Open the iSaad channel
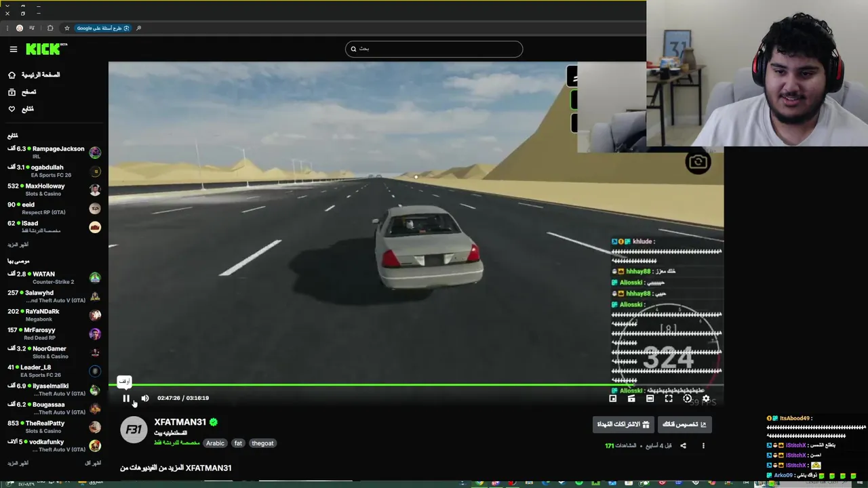 pyautogui.click(x=54, y=227)
